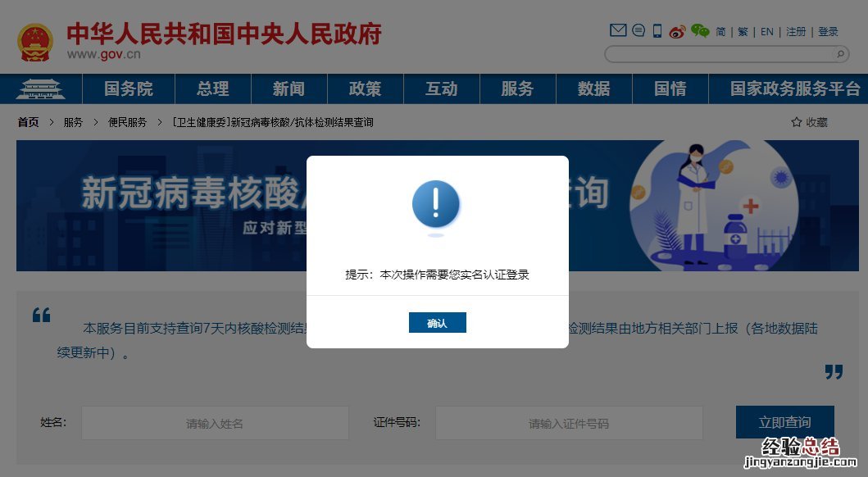Focus the 证件号码 input field
Screen dimensions: 868x477
click(x=569, y=424)
